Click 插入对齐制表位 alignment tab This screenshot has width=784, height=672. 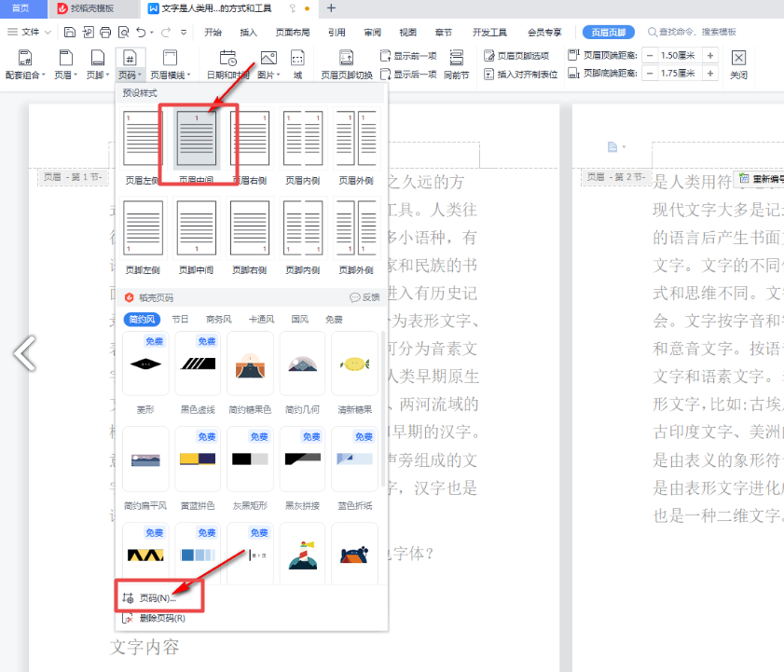[521, 75]
